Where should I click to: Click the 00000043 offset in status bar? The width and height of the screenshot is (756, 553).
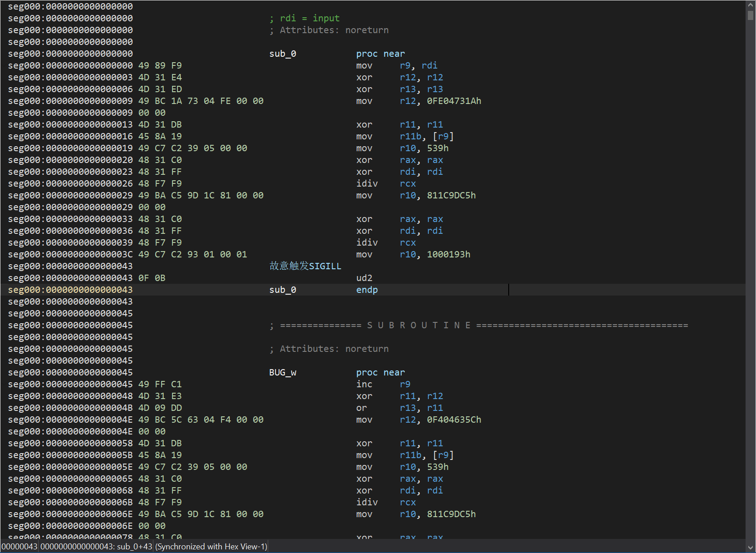tap(19, 547)
